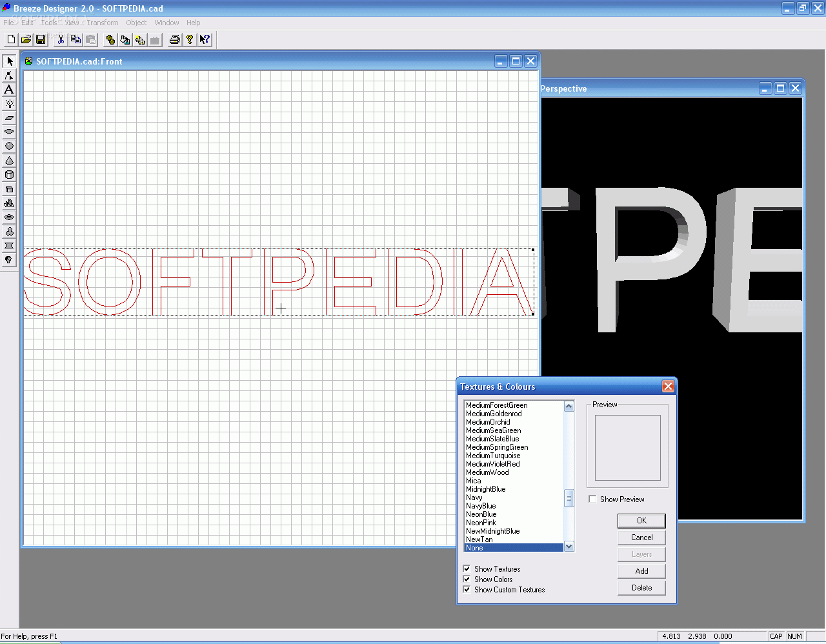The width and height of the screenshot is (826, 644).
Task: Click the greyed-out briefcase toolbar icon
Action: click(155, 39)
